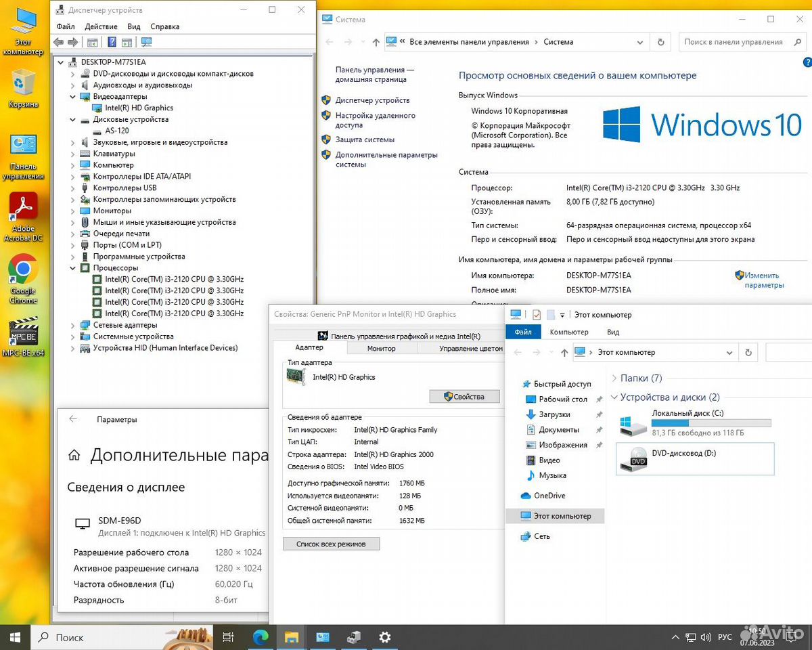This screenshot has width=812, height=650.
Task: Click search field in Система window
Action: 744,42
